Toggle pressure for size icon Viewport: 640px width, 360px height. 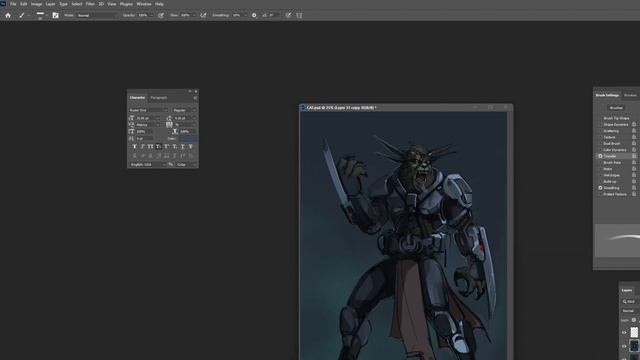point(288,15)
